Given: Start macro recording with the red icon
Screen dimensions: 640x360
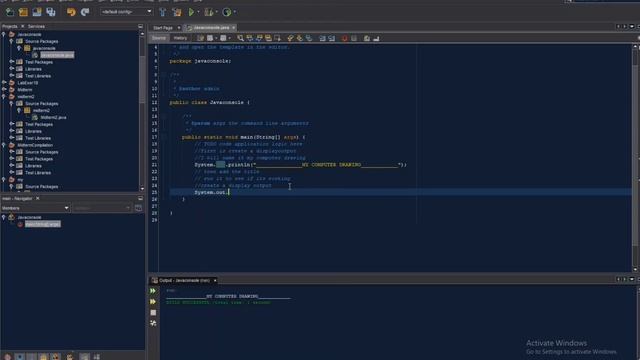Looking at the screenshot, I should click(344, 38).
